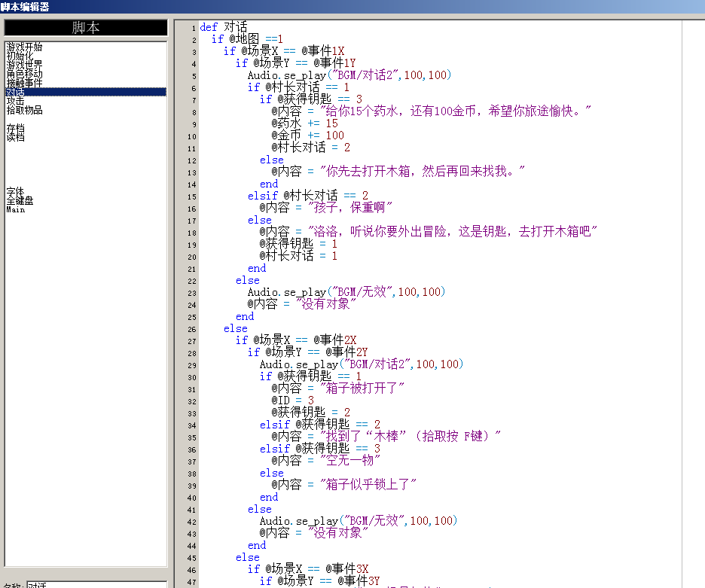The image size is (705, 588).
Task: Click the '@获得钥匙 = 1' assignment line
Action: tap(298, 244)
